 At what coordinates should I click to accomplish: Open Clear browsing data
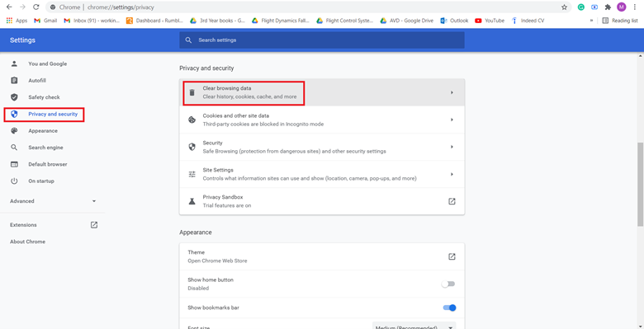tap(322, 92)
